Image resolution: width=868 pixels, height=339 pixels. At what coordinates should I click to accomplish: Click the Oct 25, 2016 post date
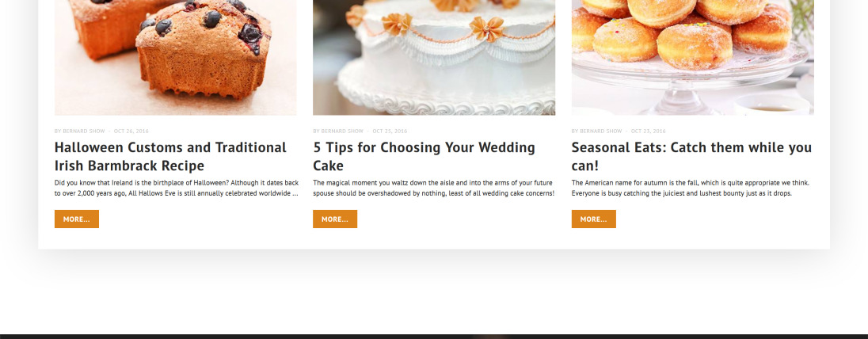coord(390,131)
